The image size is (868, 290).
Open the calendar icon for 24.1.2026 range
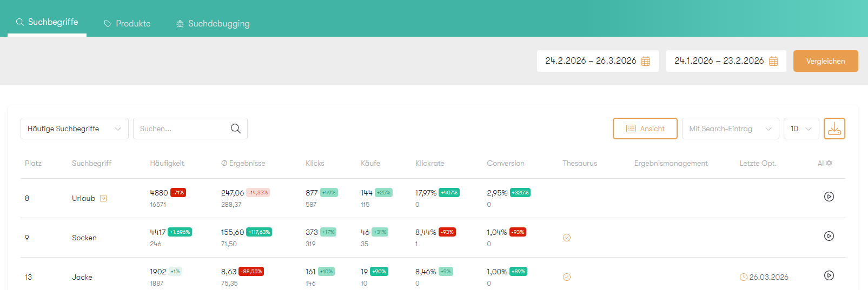click(x=773, y=61)
